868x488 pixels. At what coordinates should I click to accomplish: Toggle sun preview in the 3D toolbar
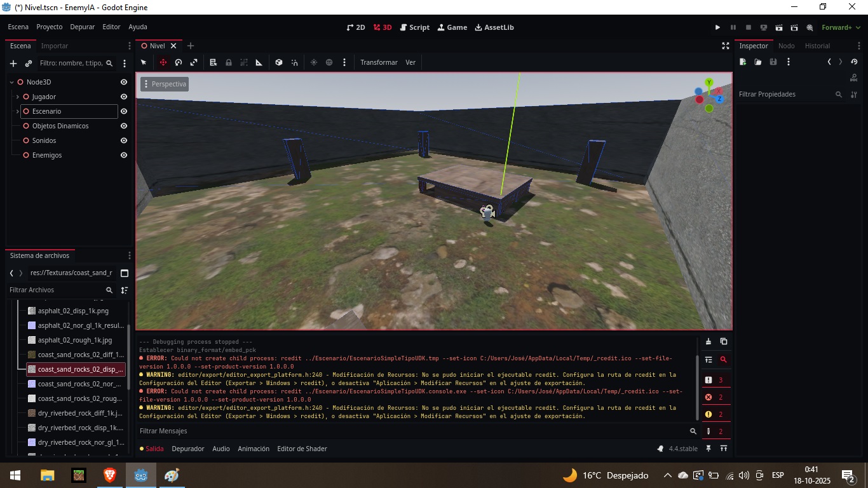click(314, 62)
